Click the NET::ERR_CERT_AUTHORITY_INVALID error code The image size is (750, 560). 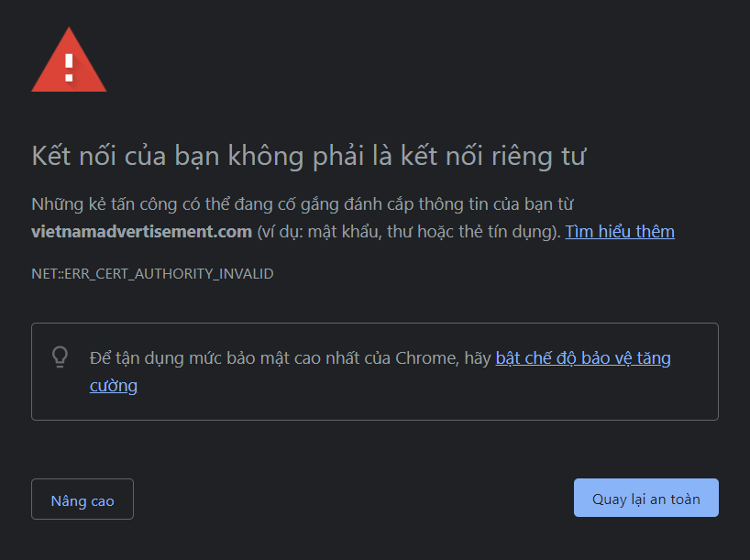click(x=152, y=274)
